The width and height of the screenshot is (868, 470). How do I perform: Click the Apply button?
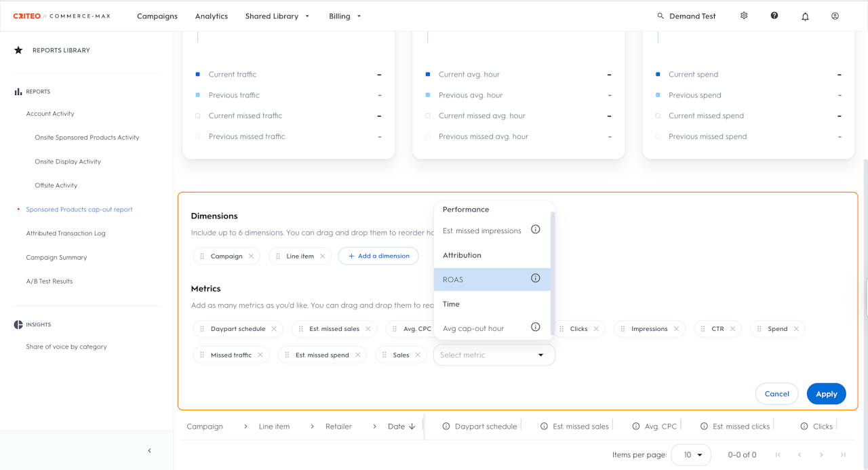826,394
